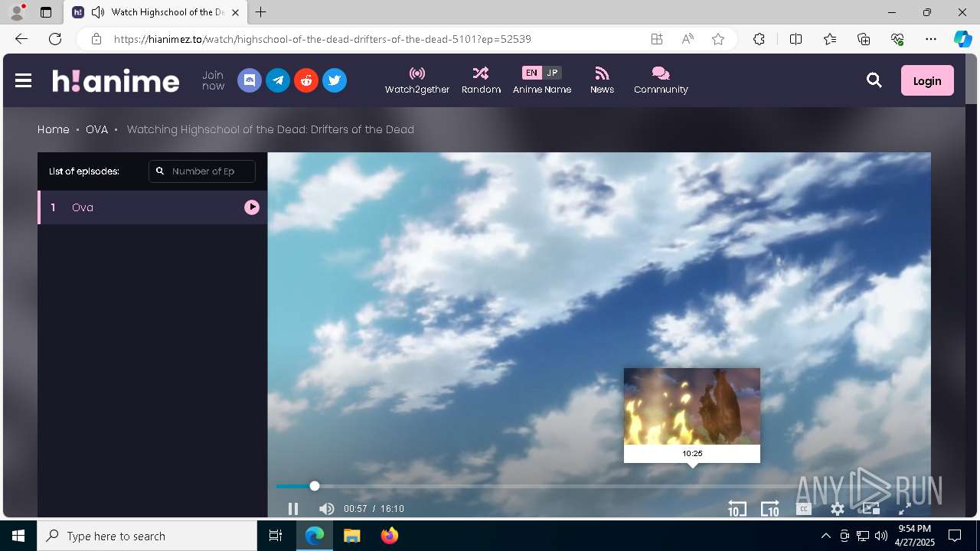Open a new browser tab

(261, 12)
